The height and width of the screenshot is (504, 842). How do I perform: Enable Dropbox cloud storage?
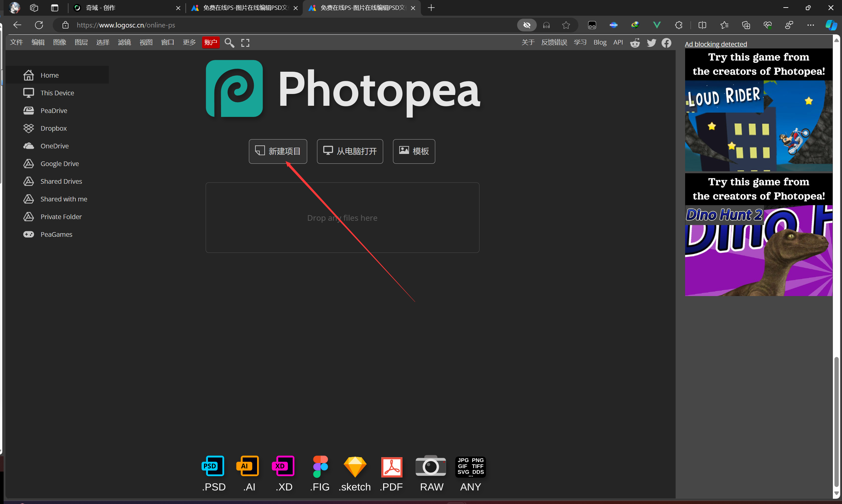click(53, 128)
